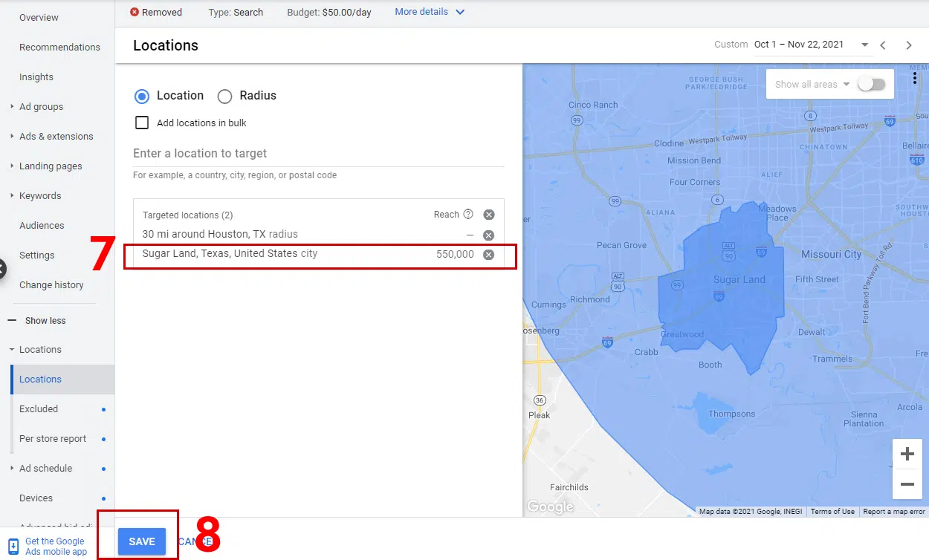Expand Landing pages in the sidebar
The image size is (929, 560).
coord(12,166)
